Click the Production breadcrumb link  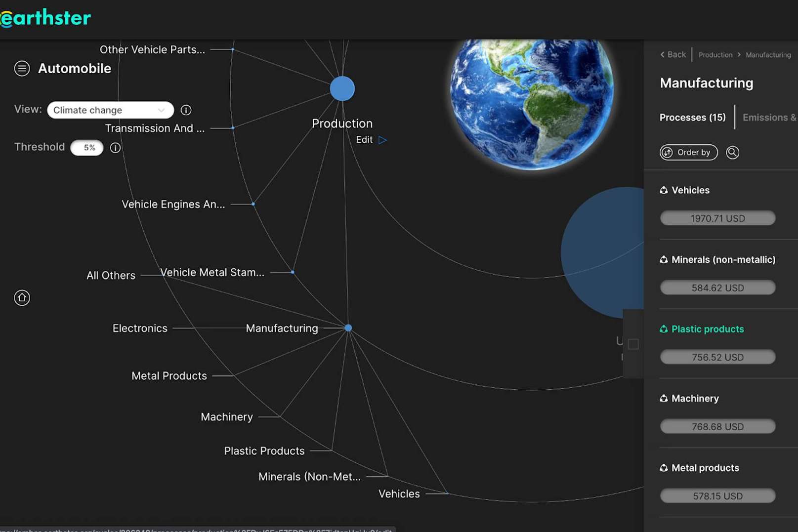[x=715, y=55]
